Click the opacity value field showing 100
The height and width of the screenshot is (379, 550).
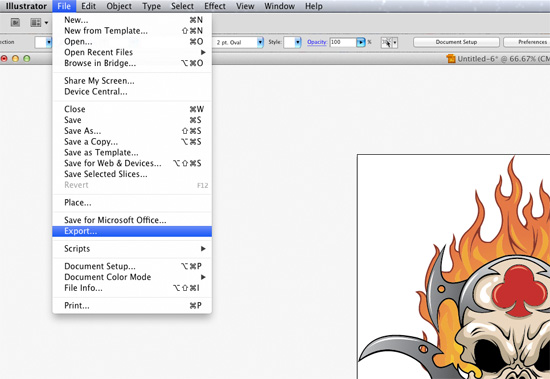point(343,42)
